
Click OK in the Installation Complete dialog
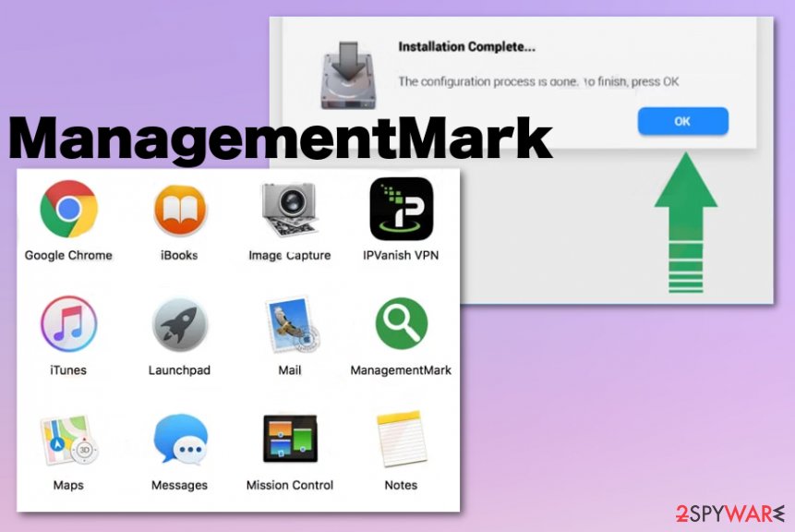[x=682, y=121]
